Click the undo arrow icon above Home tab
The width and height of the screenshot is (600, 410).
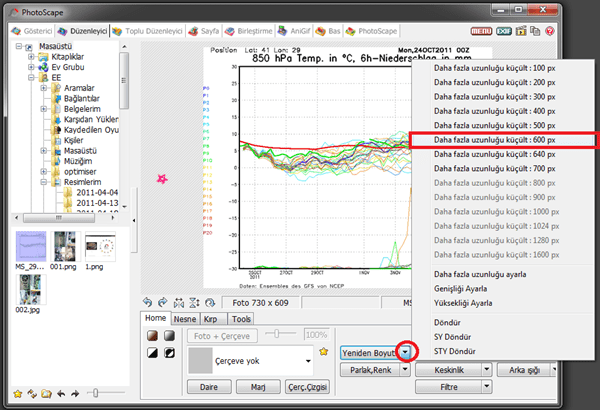point(148,301)
